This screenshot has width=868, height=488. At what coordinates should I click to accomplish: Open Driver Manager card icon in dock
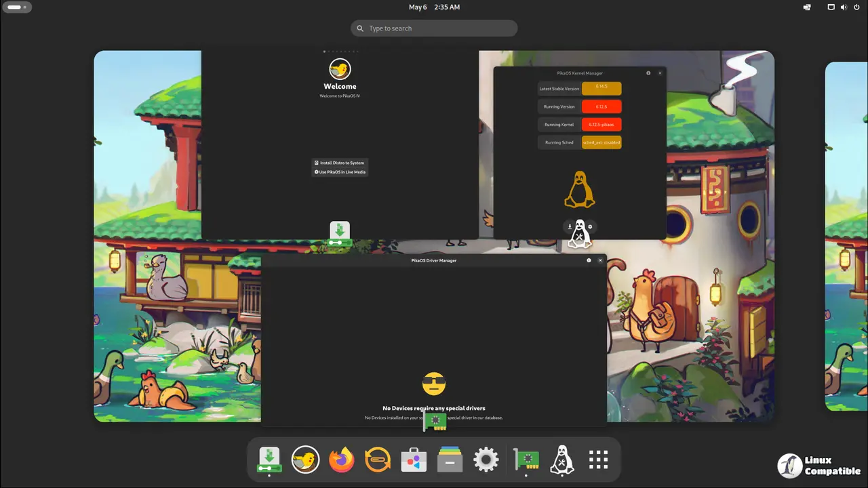(x=526, y=460)
